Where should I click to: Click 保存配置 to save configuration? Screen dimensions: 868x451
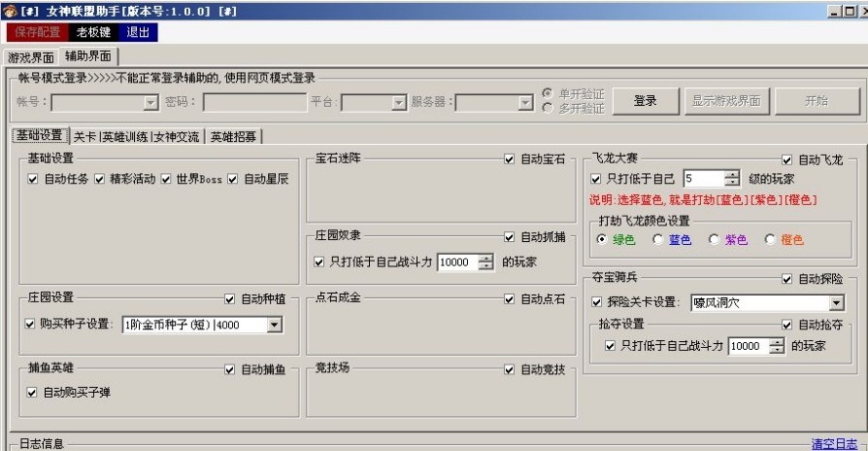coord(37,32)
